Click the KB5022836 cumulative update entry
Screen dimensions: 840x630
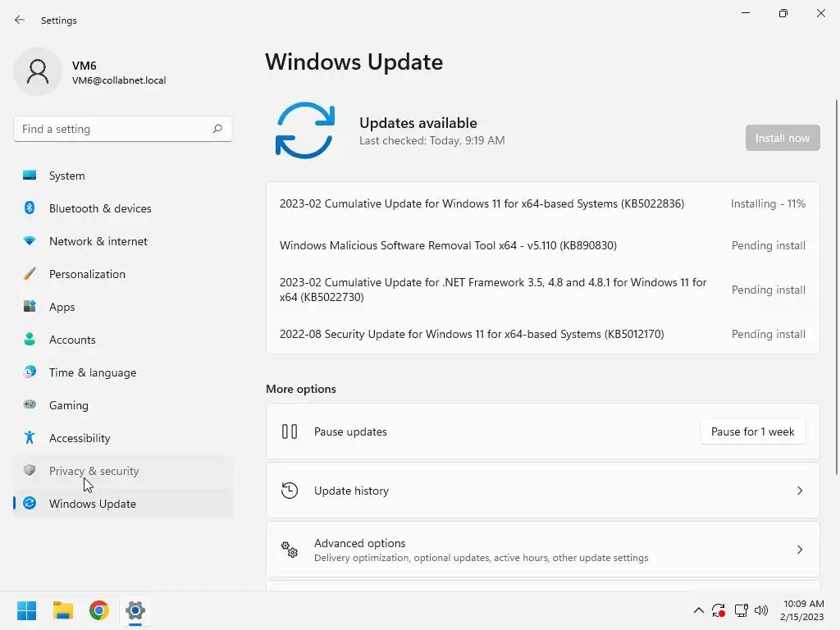coord(543,203)
